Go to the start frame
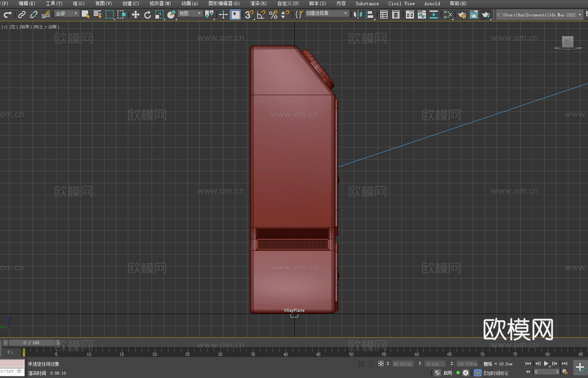588x378 pixels. [528, 364]
